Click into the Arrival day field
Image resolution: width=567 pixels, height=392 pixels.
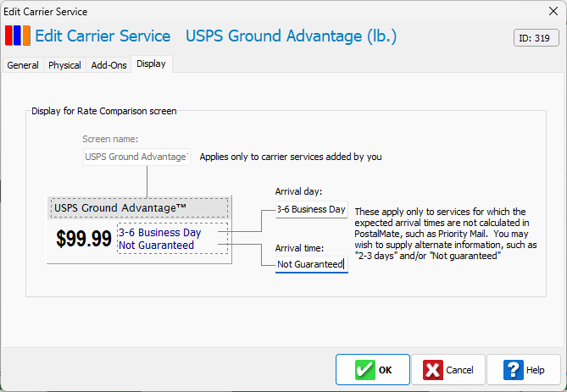tap(312, 210)
